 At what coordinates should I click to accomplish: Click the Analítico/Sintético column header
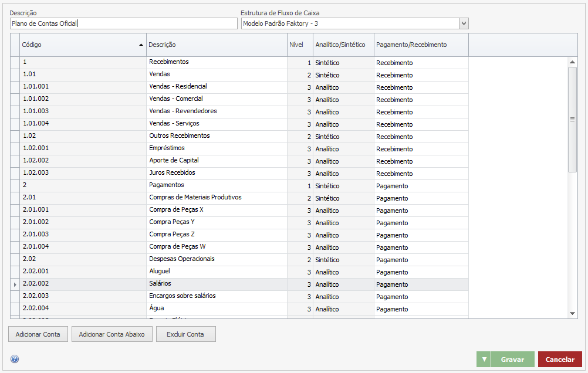pyautogui.click(x=343, y=45)
